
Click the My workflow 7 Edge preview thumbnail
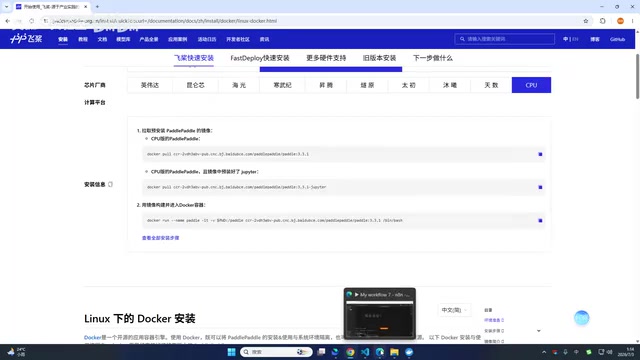[x=380, y=313]
